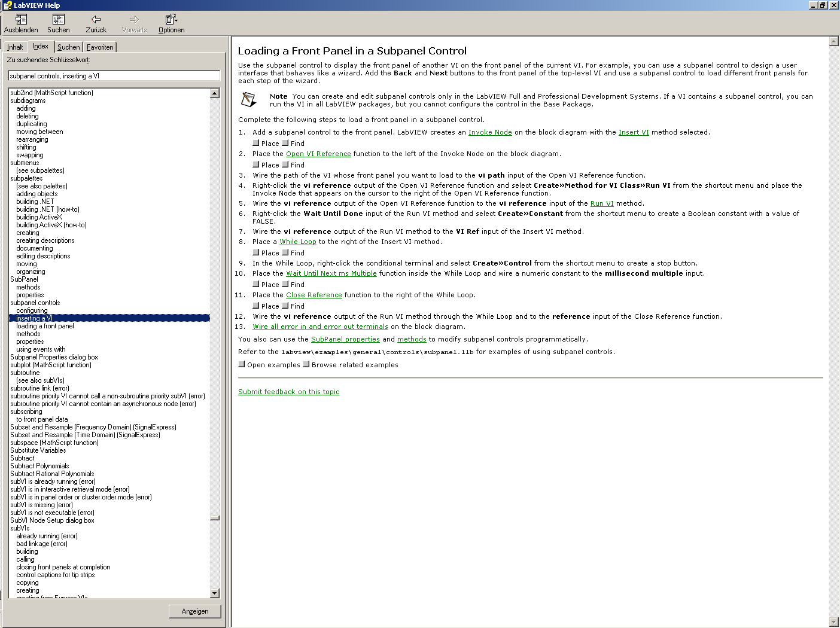
Task: Select 'control captions for tip strips' entry
Action: coord(56,575)
